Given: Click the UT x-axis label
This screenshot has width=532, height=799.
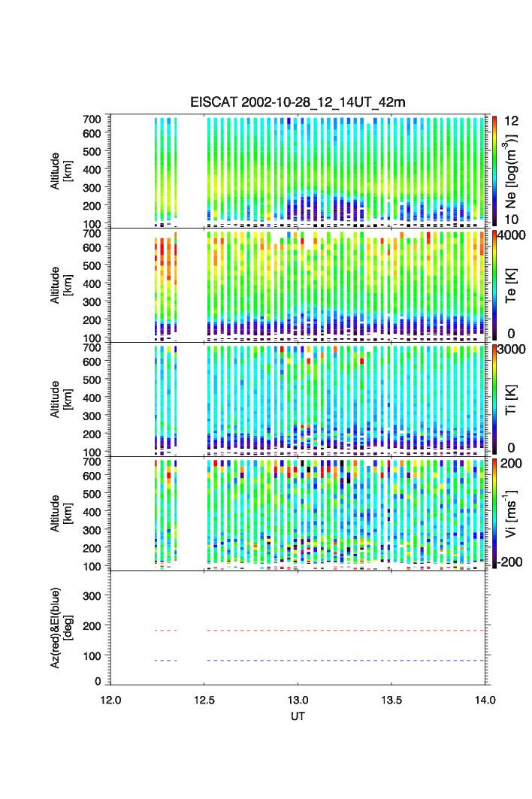Looking at the screenshot, I should click(x=298, y=716).
